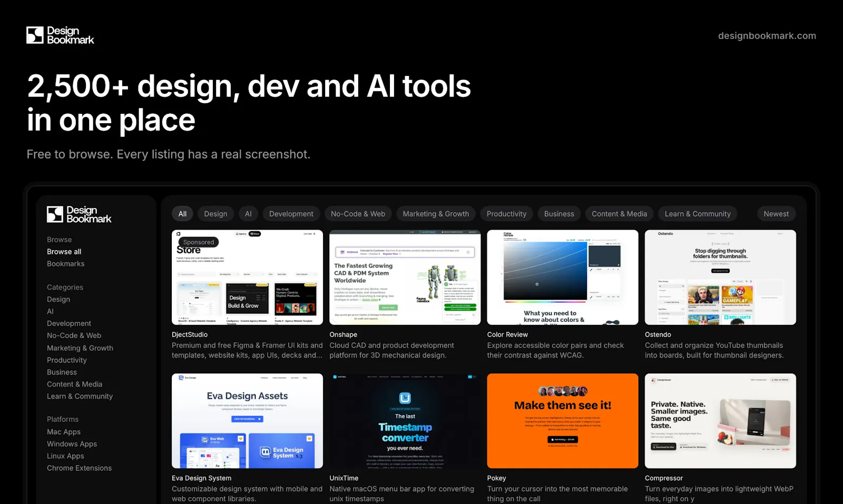Open the Content & Media filter tab
The width and height of the screenshot is (843, 504).
click(619, 214)
